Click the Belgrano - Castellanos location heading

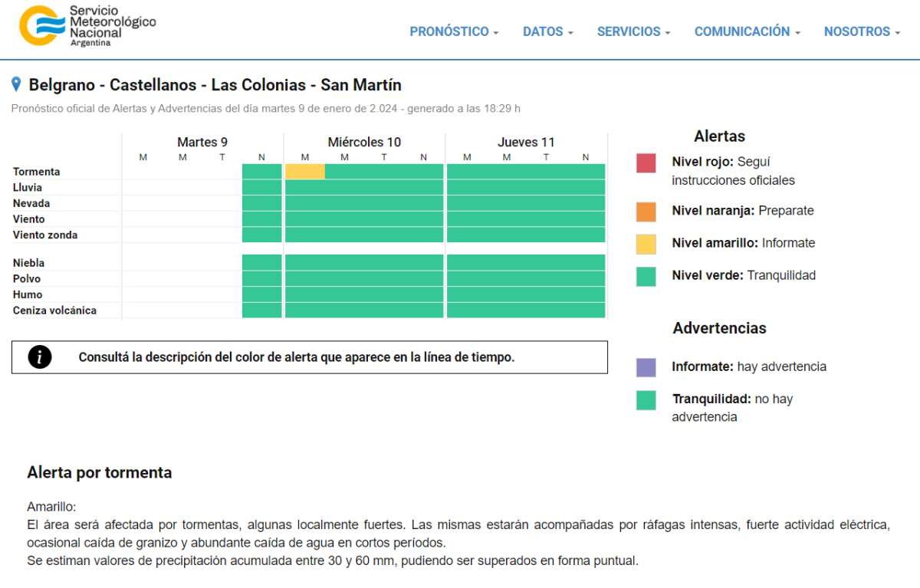(x=215, y=85)
